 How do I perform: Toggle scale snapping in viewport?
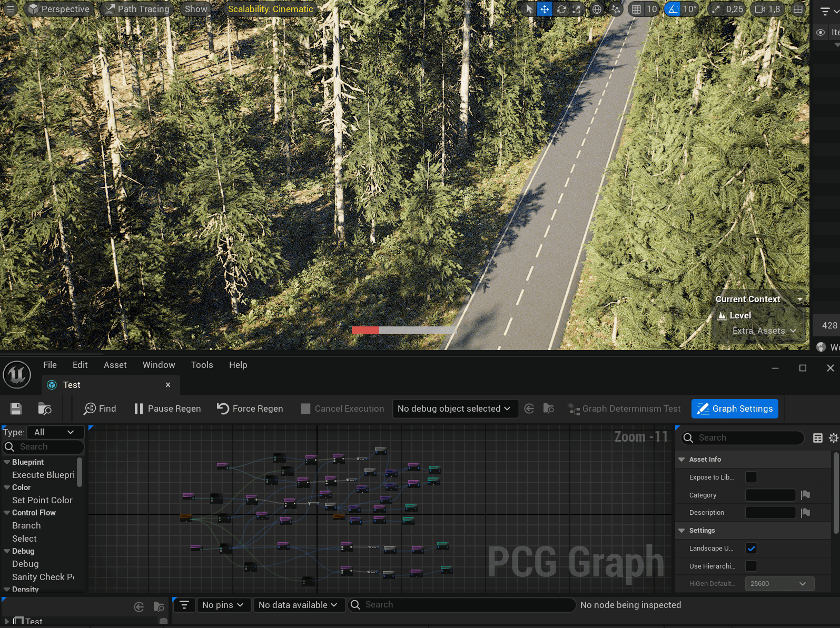[x=716, y=9]
